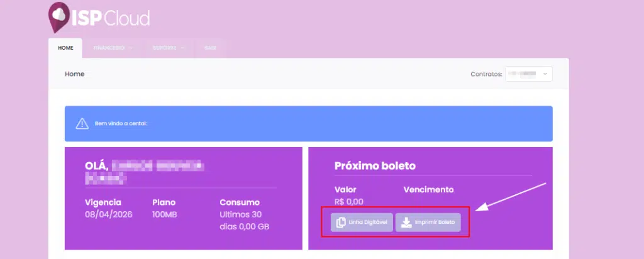Expand the Suporte menu arrow
The image size is (644, 259).
(182, 48)
